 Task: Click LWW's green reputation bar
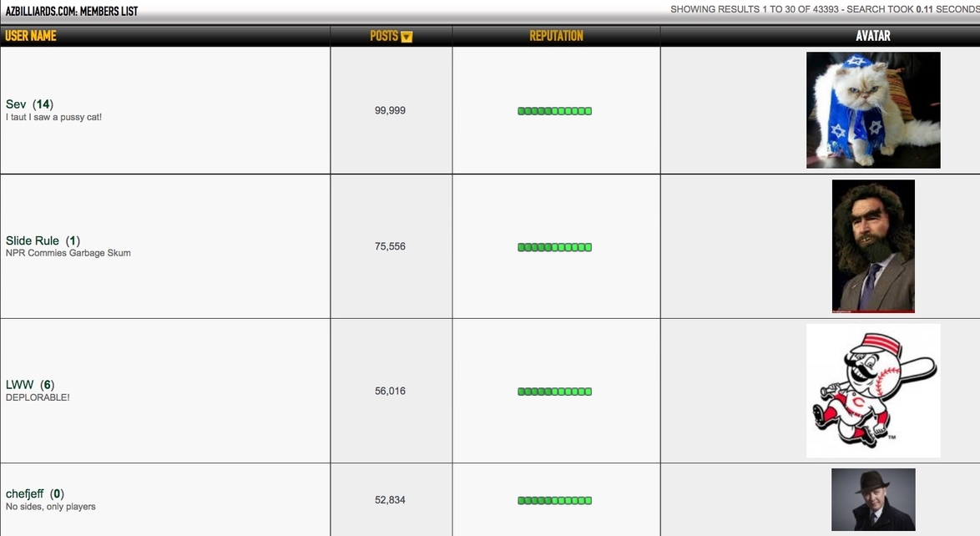click(x=554, y=392)
